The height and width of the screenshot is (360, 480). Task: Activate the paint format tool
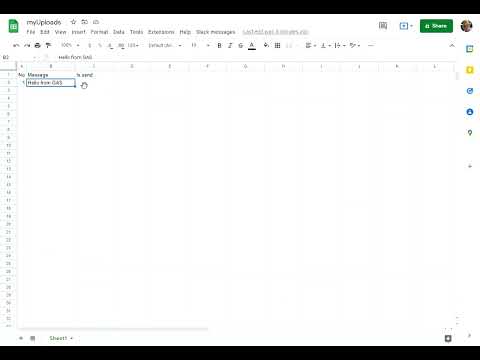(x=49, y=45)
